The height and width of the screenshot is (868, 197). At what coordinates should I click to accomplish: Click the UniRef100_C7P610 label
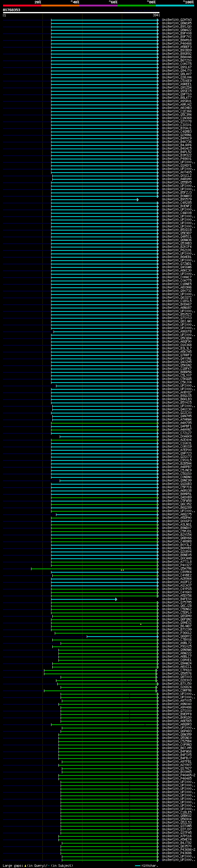coord(177,670)
